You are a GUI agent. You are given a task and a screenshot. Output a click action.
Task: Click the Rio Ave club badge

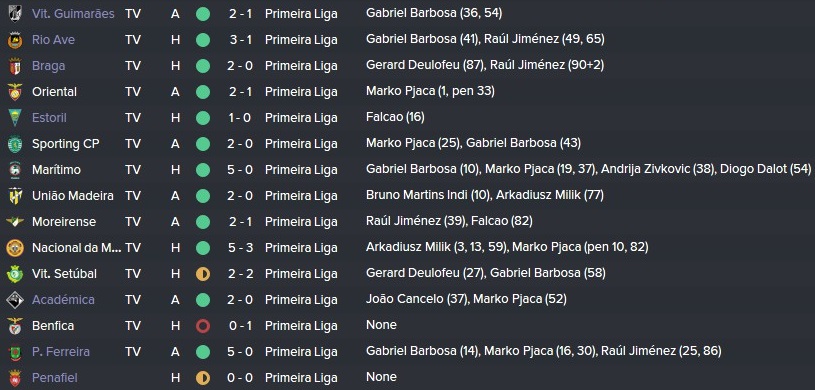[x=15, y=40]
